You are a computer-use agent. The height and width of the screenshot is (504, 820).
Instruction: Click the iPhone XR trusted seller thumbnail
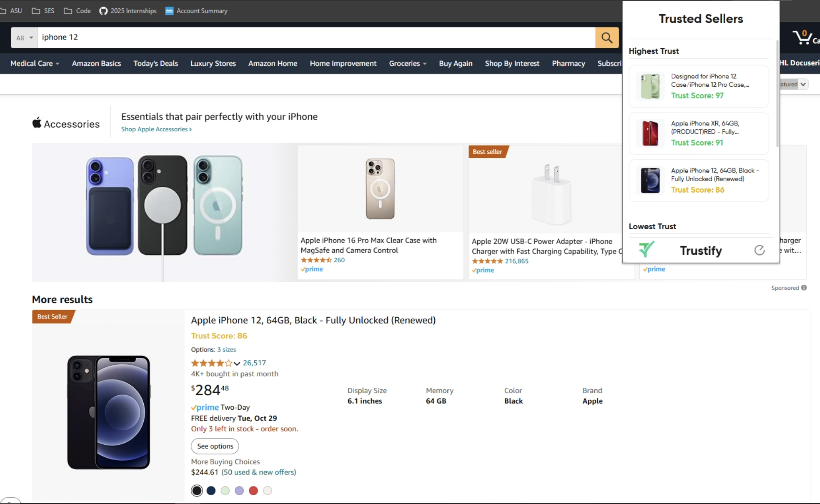(x=650, y=133)
